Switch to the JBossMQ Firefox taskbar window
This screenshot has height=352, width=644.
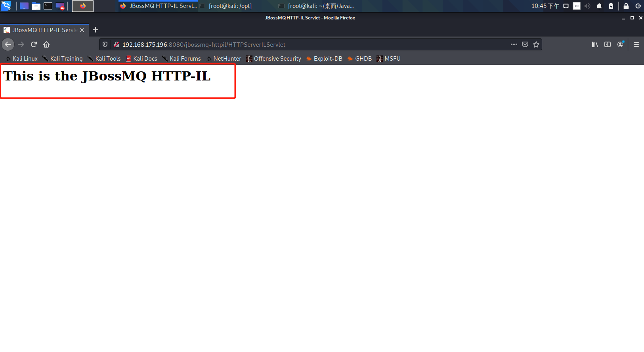click(158, 6)
